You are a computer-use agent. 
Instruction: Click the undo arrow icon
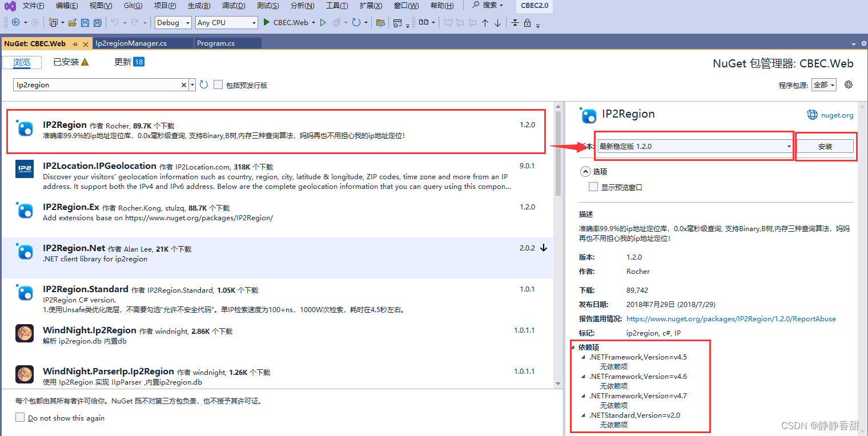coord(114,23)
